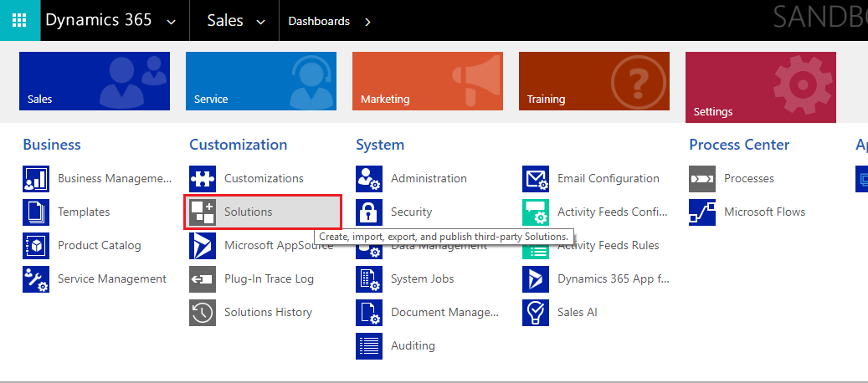The width and height of the screenshot is (868, 383).
Task: Open the Sales AI icon
Action: tap(536, 313)
